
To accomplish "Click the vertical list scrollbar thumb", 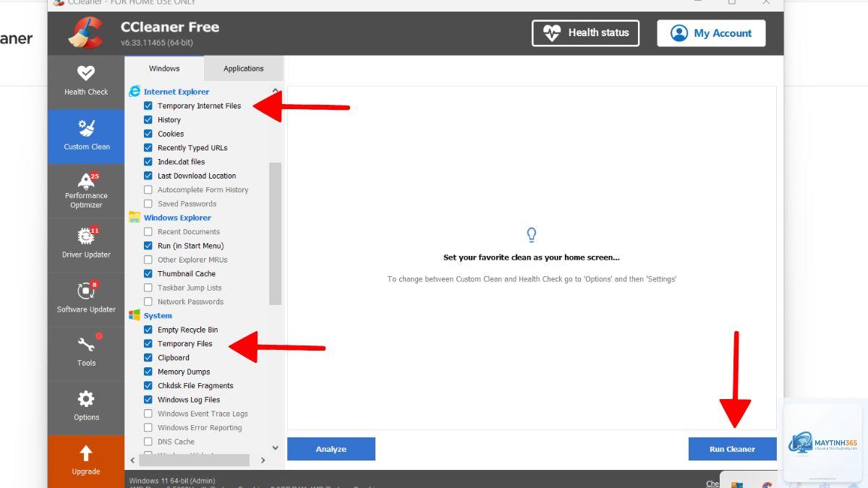I will pyautogui.click(x=275, y=234).
